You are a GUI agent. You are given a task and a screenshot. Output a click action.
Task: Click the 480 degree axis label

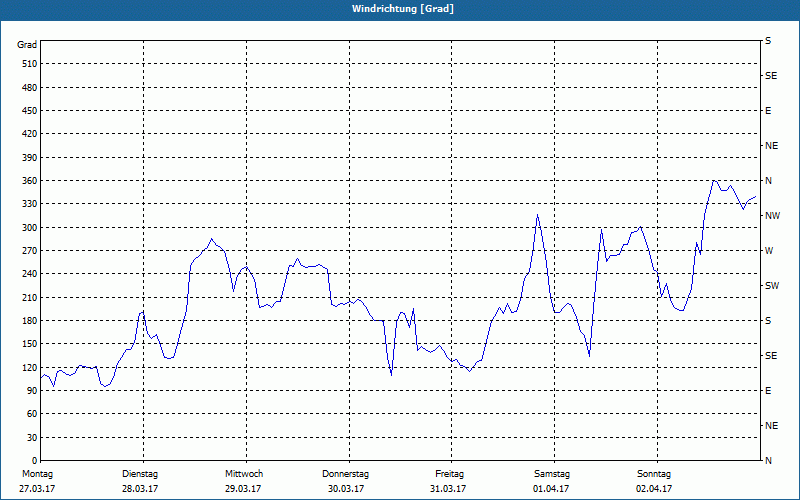(30, 88)
